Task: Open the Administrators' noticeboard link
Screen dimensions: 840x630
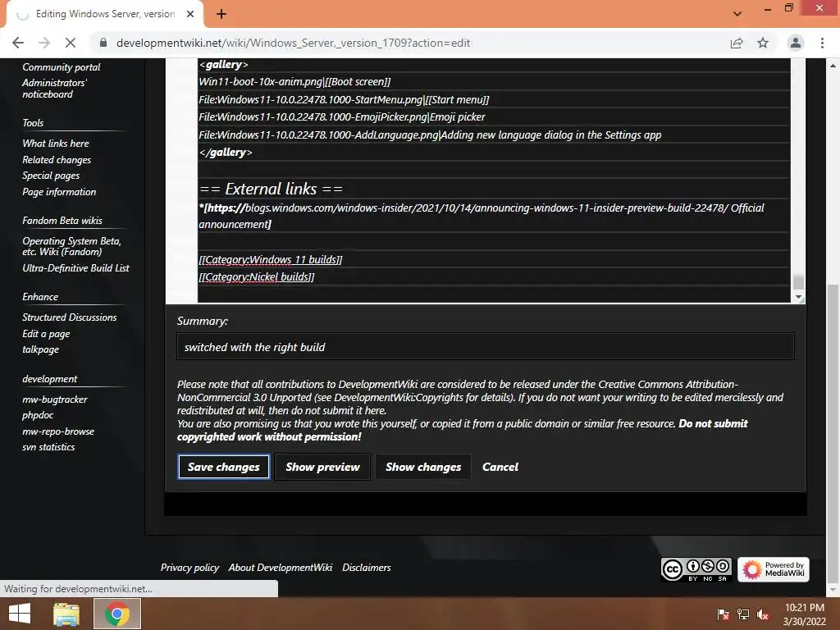Action: [54, 89]
